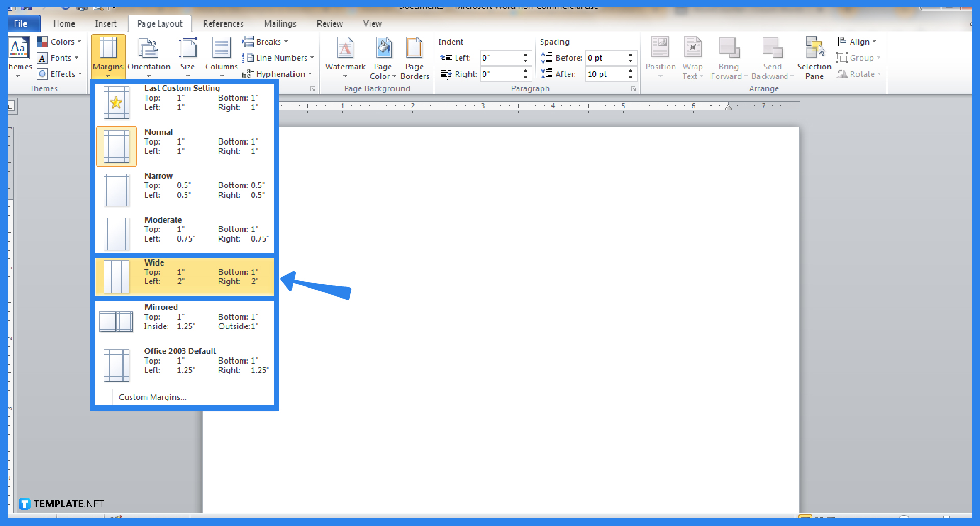Switch to the References ribbon tab
The height and width of the screenshot is (526, 980).
(x=223, y=23)
